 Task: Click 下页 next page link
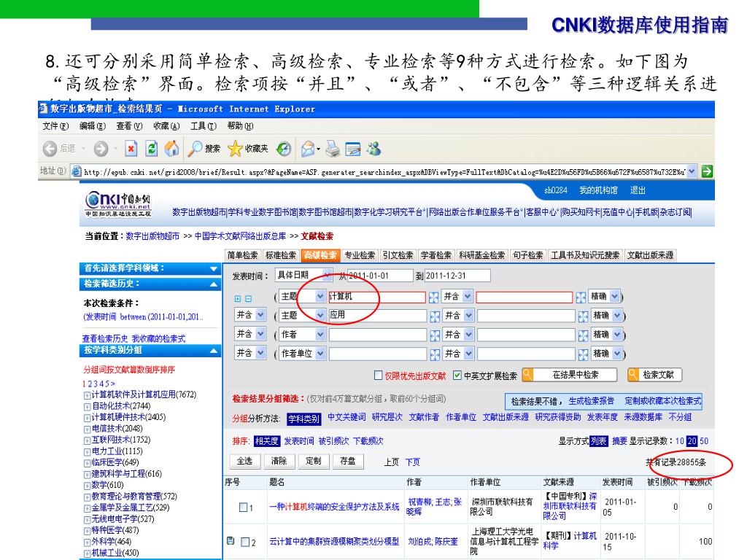413,462
